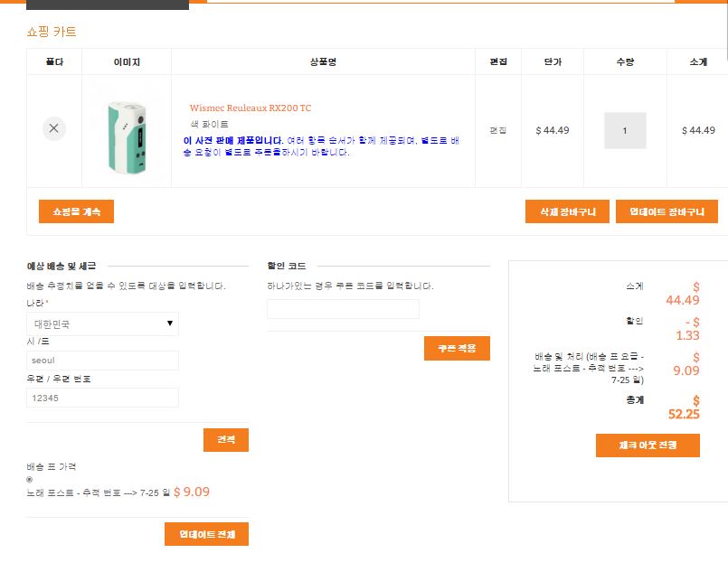Image resolution: width=728 pixels, height=572 pixels.
Task: Select the shipping rate radio button
Action: (x=30, y=480)
